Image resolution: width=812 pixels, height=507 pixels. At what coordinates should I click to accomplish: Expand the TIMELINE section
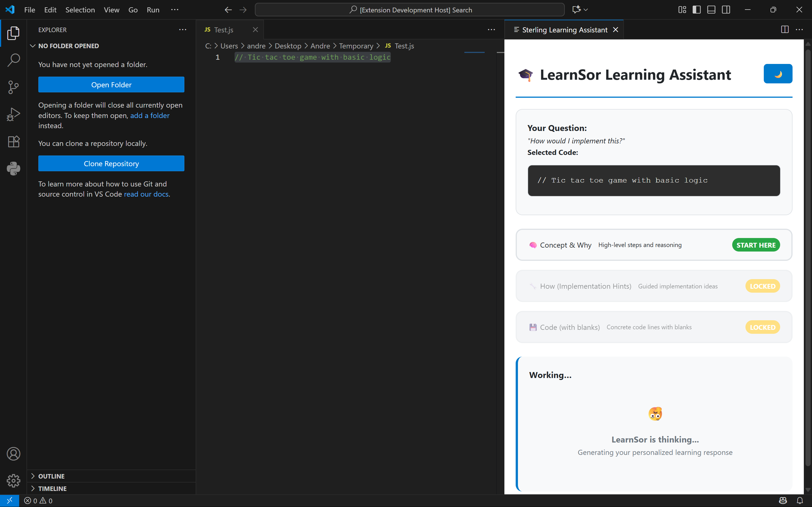coord(52,489)
